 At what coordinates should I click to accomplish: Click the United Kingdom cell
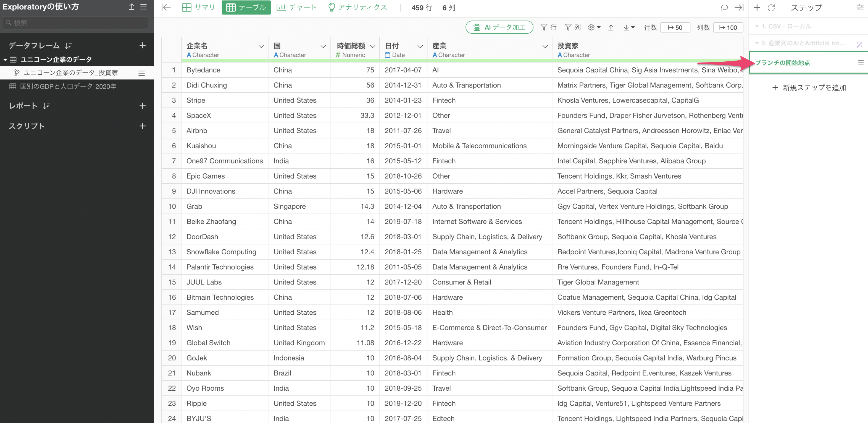pyautogui.click(x=299, y=343)
